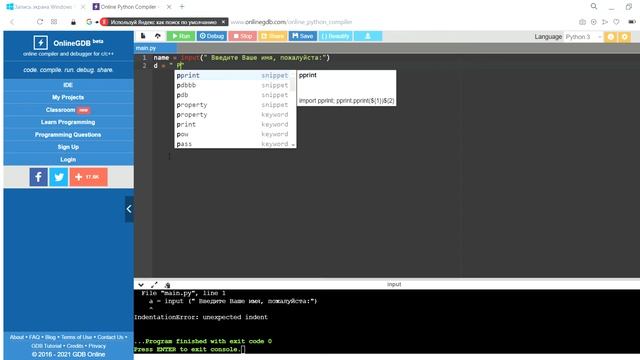Expand console to fullscreen icon
The height and width of the screenshot is (360, 640).
154,285
